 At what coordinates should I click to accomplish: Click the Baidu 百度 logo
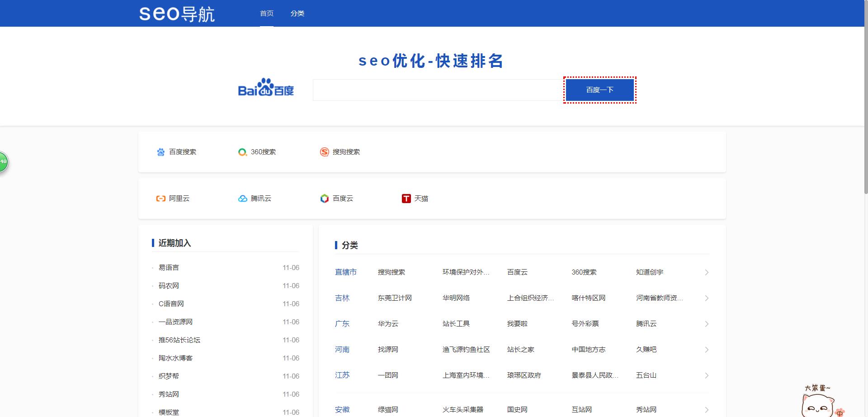[266, 87]
